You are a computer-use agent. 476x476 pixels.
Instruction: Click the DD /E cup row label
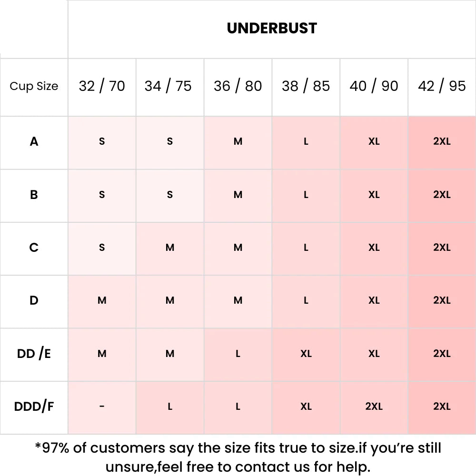tap(34, 354)
